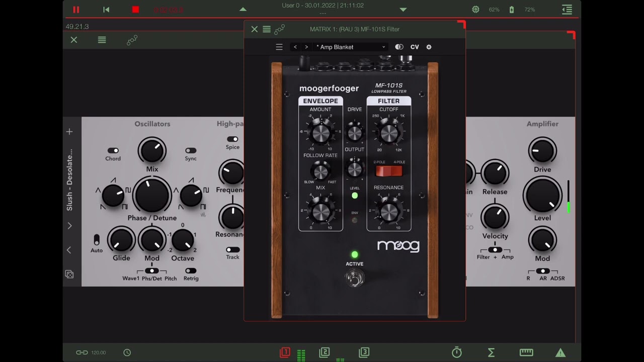Adjust the Filter Cutoff knob
Image resolution: width=644 pixels, height=362 pixels.
pyautogui.click(x=389, y=132)
